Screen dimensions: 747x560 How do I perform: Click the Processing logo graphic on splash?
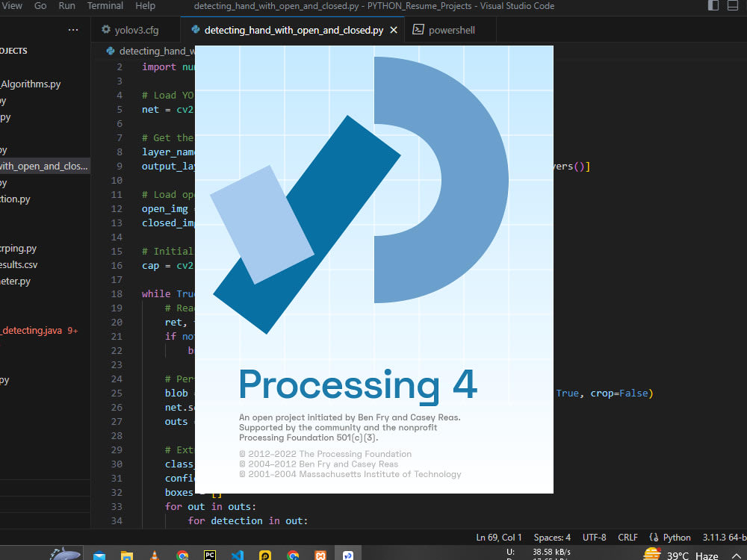coord(359,195)
